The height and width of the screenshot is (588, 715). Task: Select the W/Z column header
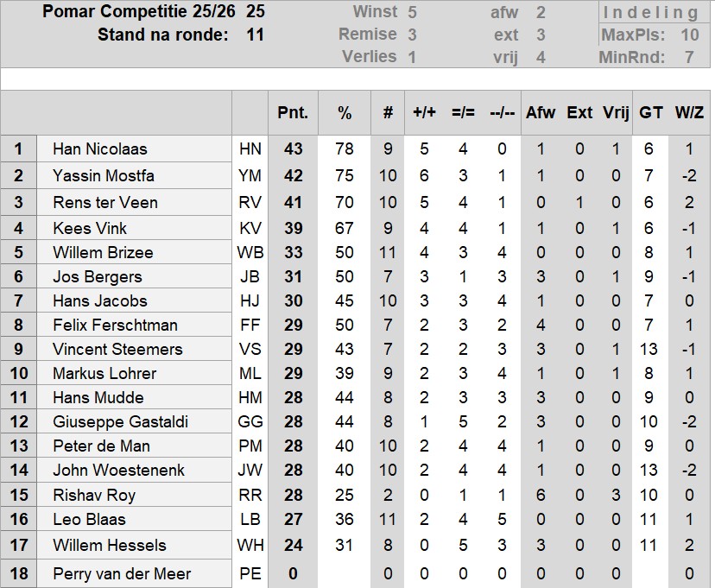(x=689, y=112)
